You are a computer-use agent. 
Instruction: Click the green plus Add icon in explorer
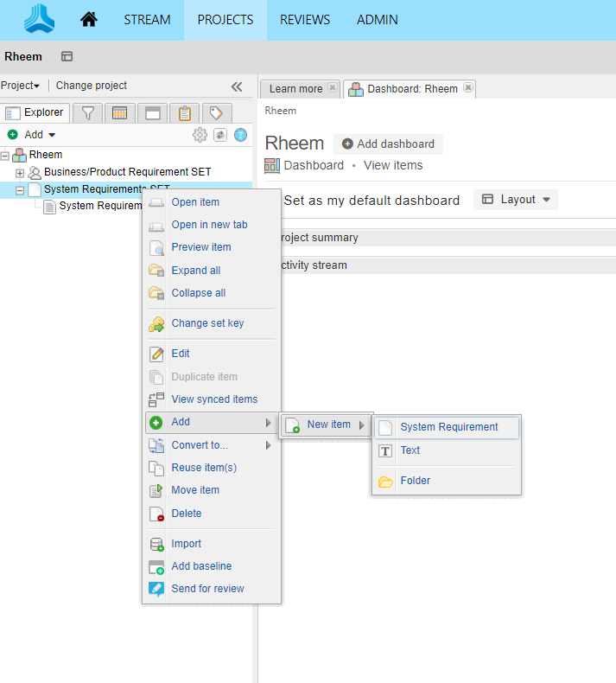click(13, 135)
